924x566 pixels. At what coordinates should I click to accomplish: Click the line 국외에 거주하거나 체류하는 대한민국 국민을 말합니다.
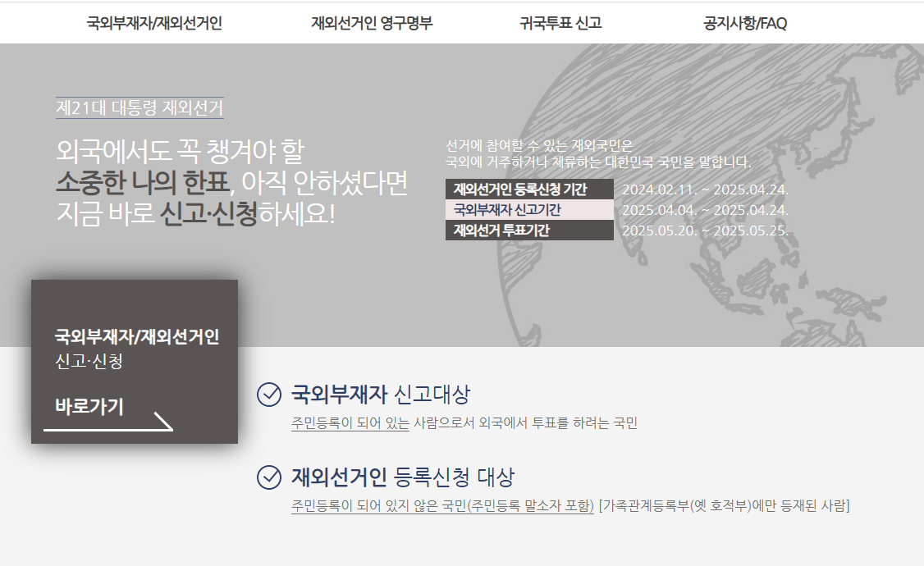point(598,162)
